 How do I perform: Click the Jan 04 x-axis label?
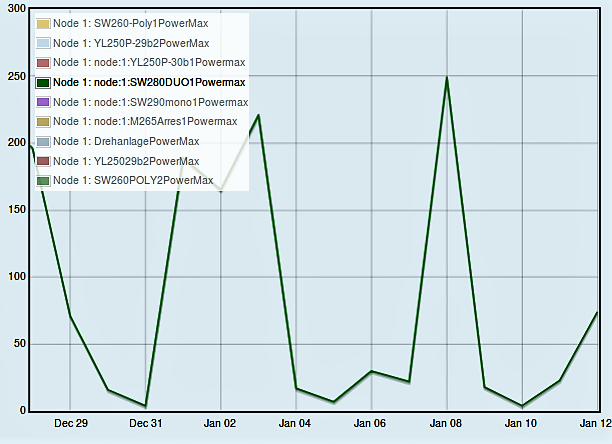(296, 424)
